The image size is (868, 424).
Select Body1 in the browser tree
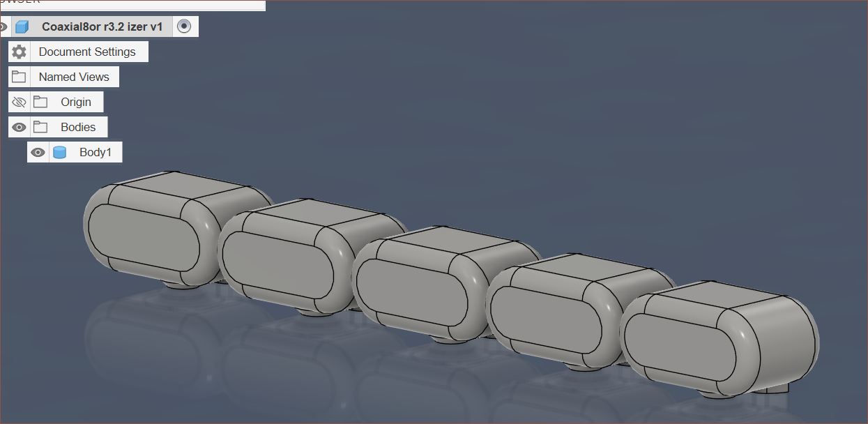click(x=95, y=152)
